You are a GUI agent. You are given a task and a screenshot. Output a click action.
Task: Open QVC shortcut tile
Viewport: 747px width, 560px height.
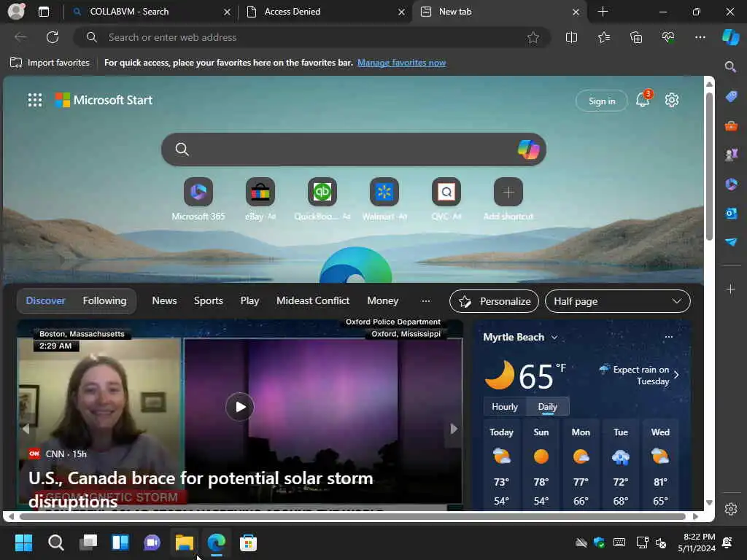[x=446, y=192]
